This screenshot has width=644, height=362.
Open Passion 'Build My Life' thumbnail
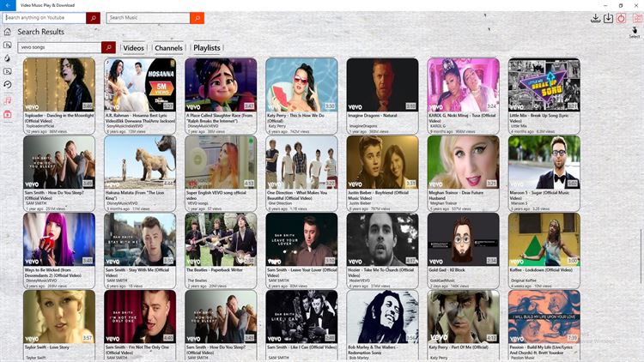point(544,317)
